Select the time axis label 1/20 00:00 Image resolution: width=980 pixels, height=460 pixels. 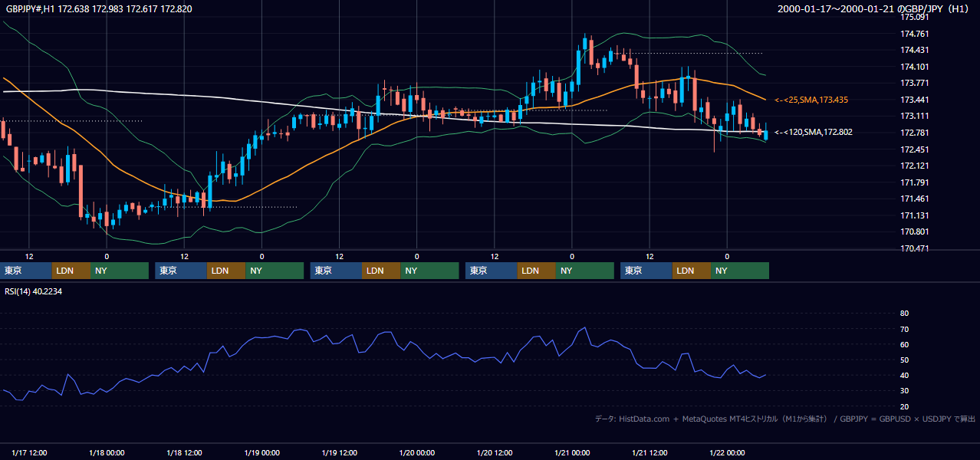pyautogui.click(x=417, y=452)
